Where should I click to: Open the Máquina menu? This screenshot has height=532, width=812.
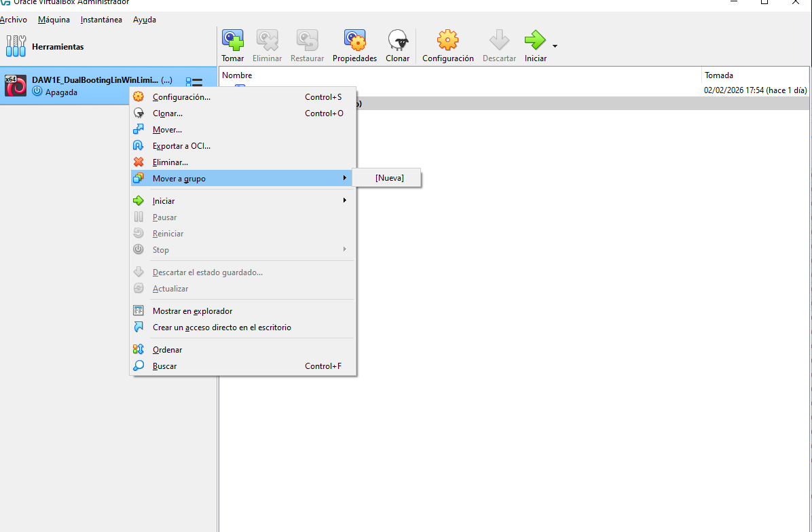(x=54, y=20)
